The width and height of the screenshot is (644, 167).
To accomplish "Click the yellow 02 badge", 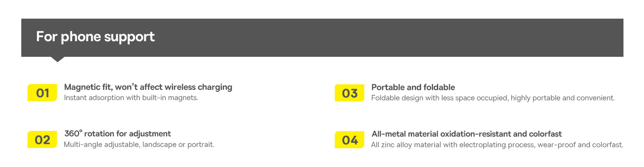I will (42, 139).
